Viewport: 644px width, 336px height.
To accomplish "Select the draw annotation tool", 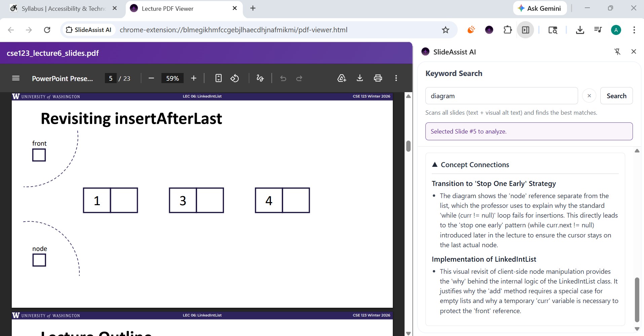I will 260,78.
